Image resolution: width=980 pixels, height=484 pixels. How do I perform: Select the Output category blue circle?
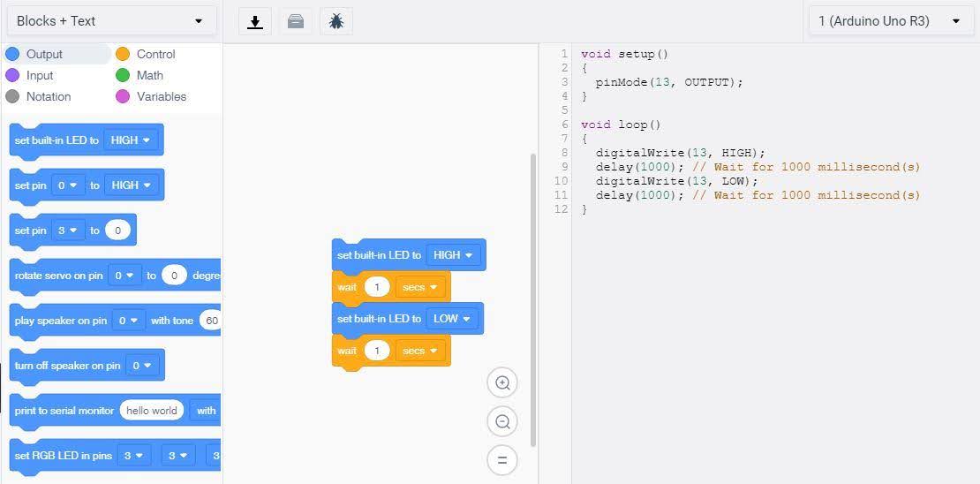coord(11,55)
